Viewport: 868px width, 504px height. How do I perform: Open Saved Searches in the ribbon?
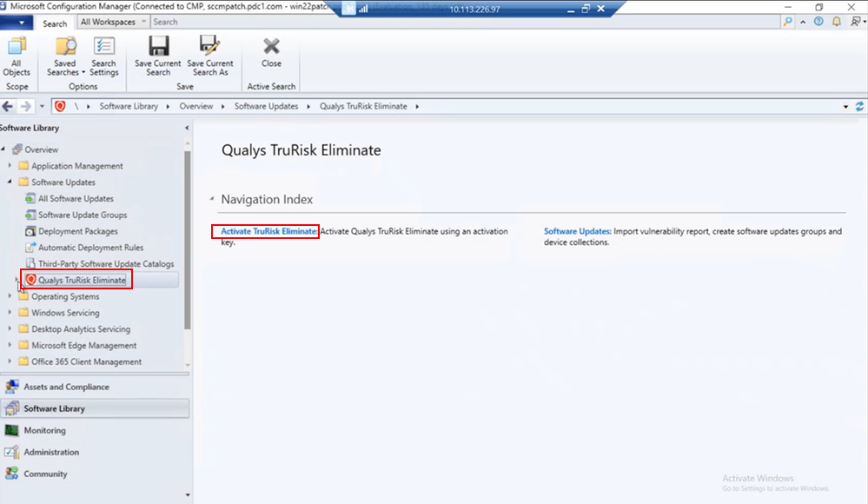tap(64, 56)
